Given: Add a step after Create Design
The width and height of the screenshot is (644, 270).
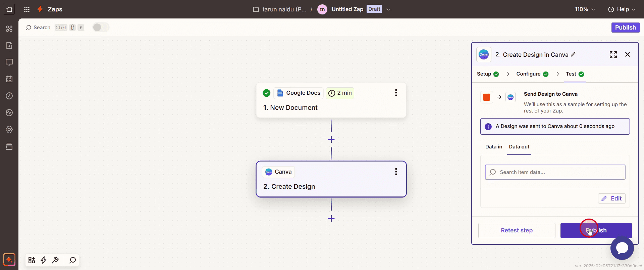Looking at the screenshot, I should coord(331,219).
